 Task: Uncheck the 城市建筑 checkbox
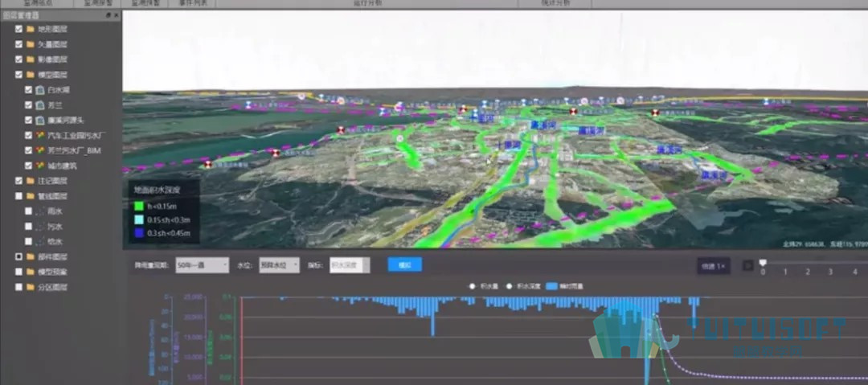(28, 165)
